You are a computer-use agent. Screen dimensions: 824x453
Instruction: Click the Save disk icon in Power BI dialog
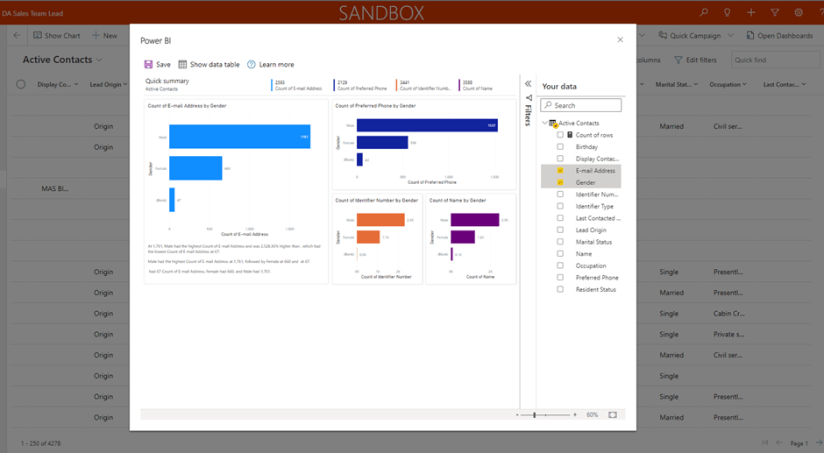(x=148, y=64)
